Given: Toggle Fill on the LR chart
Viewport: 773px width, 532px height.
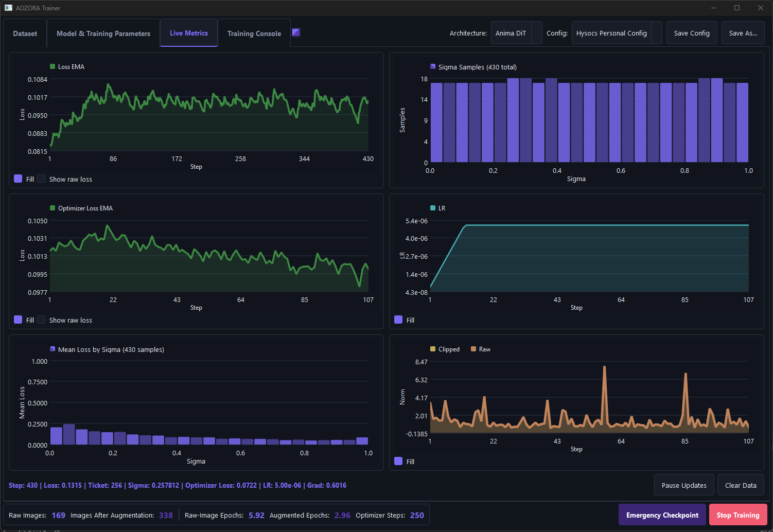Looking at the screenshot, I should coord(398,320).
